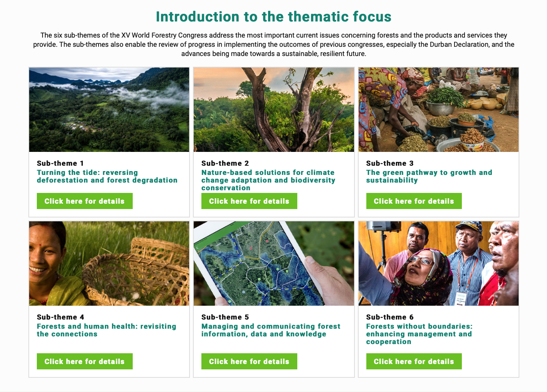Screen dimensions: 547x392
Task: Click the woman with basket photo
Action: pos(109,264)
